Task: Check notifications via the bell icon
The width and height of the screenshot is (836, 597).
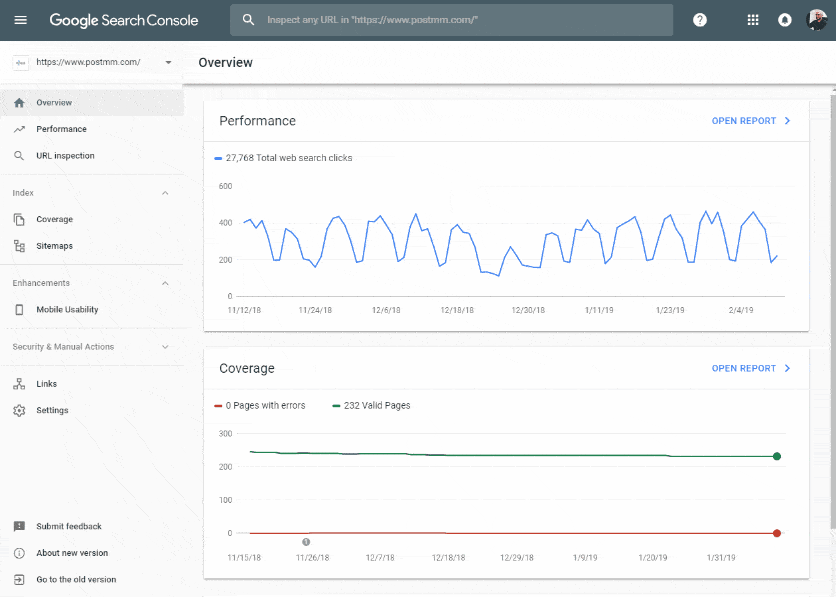Action: (782, 19)
